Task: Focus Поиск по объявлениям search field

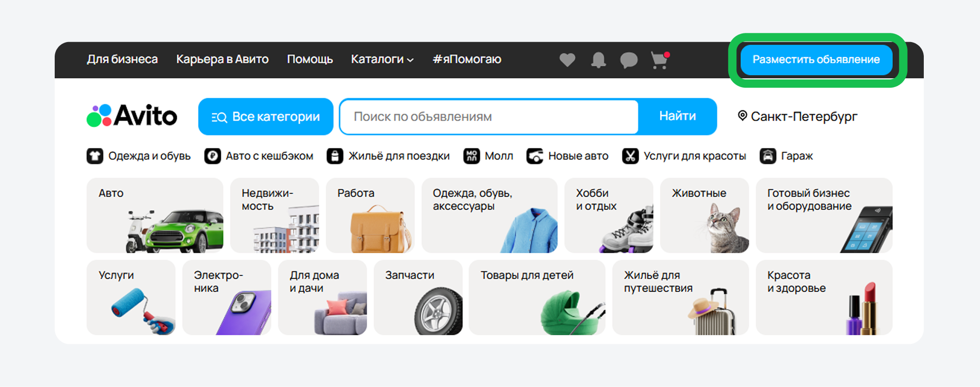Action: coord(489,117)
